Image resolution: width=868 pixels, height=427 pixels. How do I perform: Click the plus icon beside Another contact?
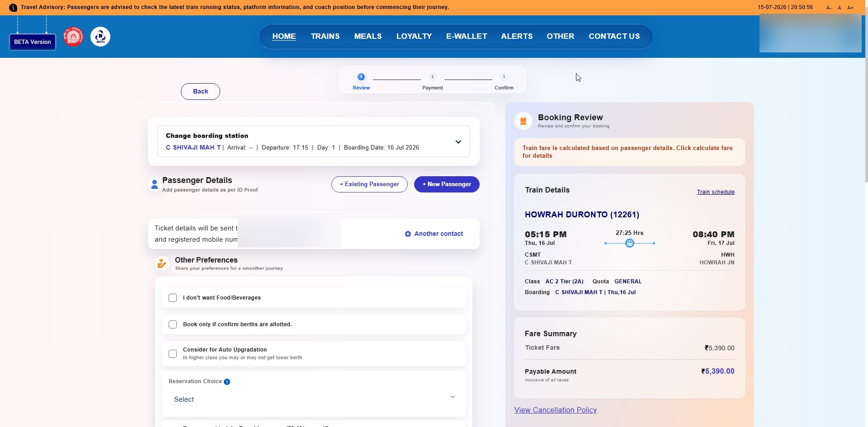coord(408,234)
